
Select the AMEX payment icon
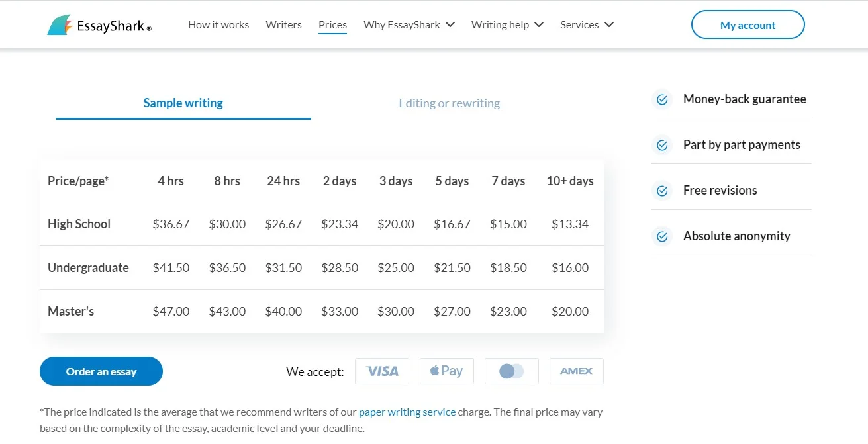(577, 371)
